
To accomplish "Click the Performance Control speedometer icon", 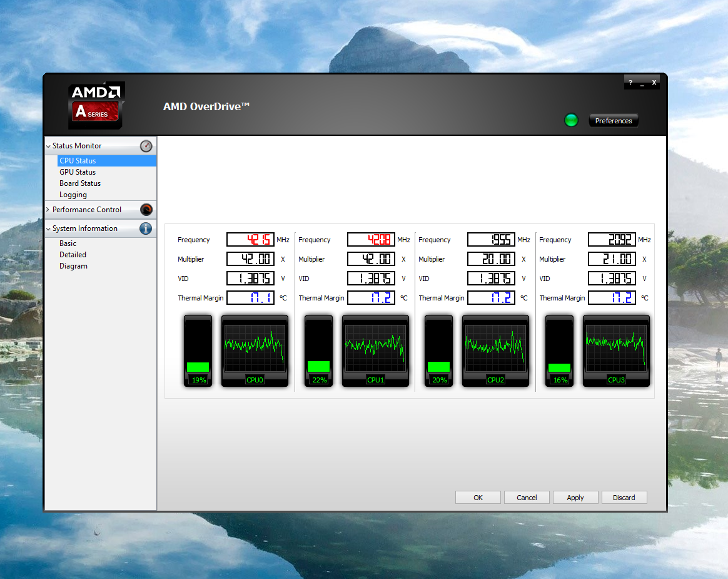I will [x=146, y=210].
